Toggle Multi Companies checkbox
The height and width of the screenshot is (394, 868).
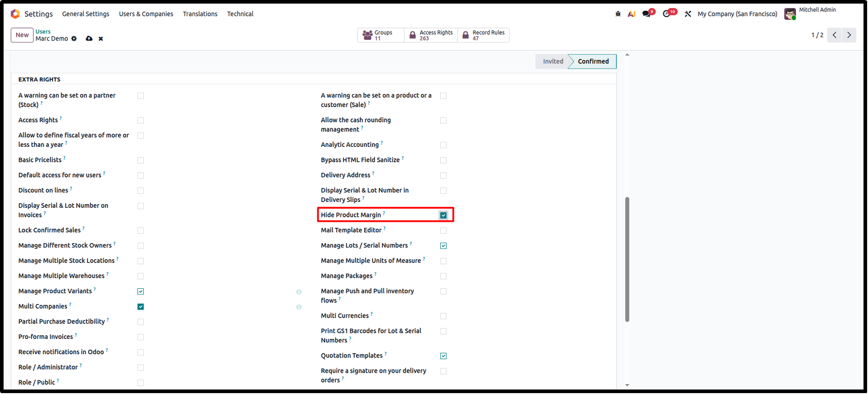coord(141,307)
